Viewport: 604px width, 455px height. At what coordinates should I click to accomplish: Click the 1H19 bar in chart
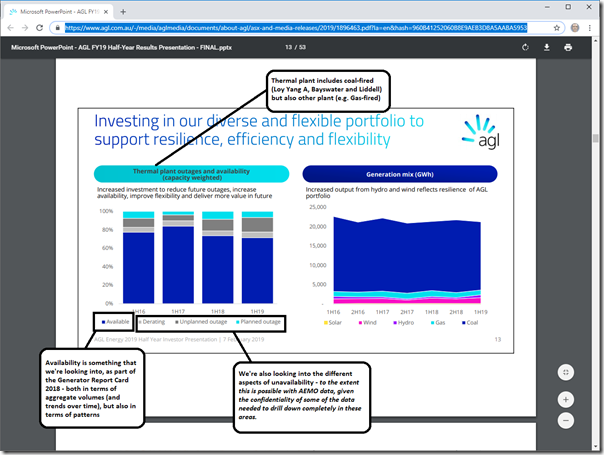(x=257, y=257)
